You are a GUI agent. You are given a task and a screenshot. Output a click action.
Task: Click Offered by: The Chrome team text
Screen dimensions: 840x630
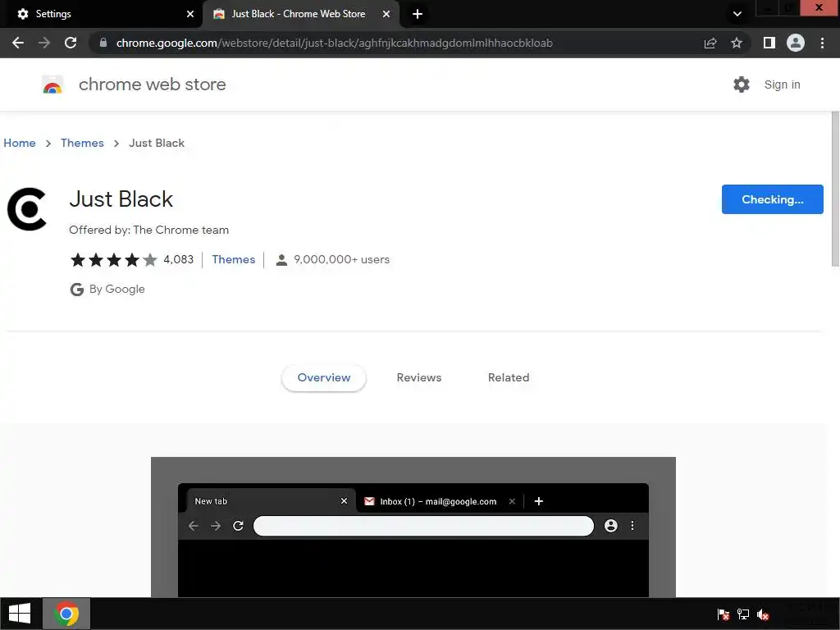coord(149,230)
